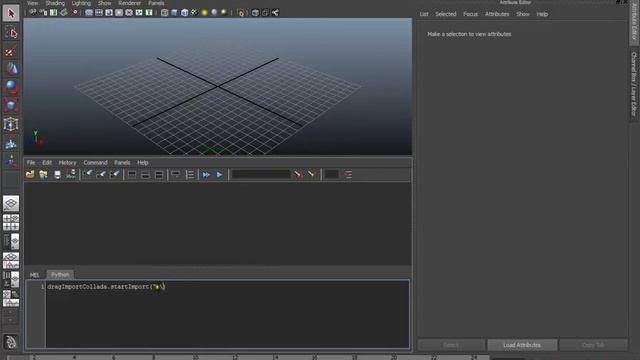Open Attribute Editor List menu
Screen dimensions: 640x360
(424, 14)
